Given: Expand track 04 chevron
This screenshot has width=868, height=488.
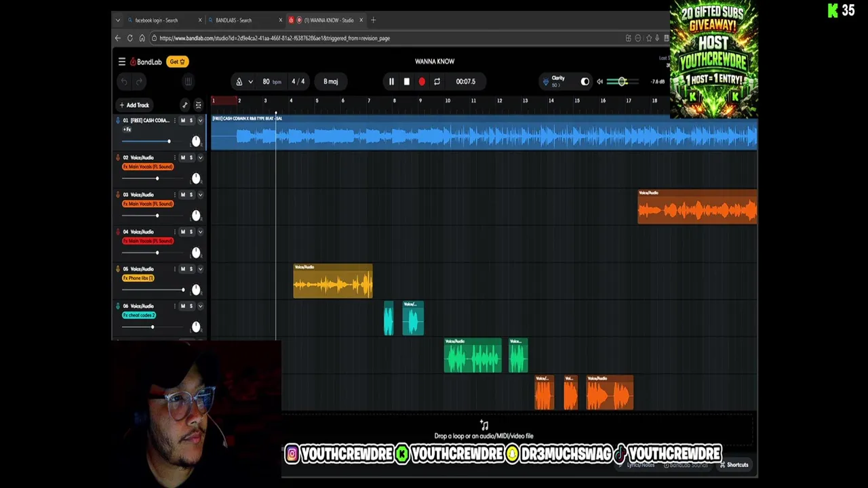Looking at the screenshot, I should click(x=200, y=232).
